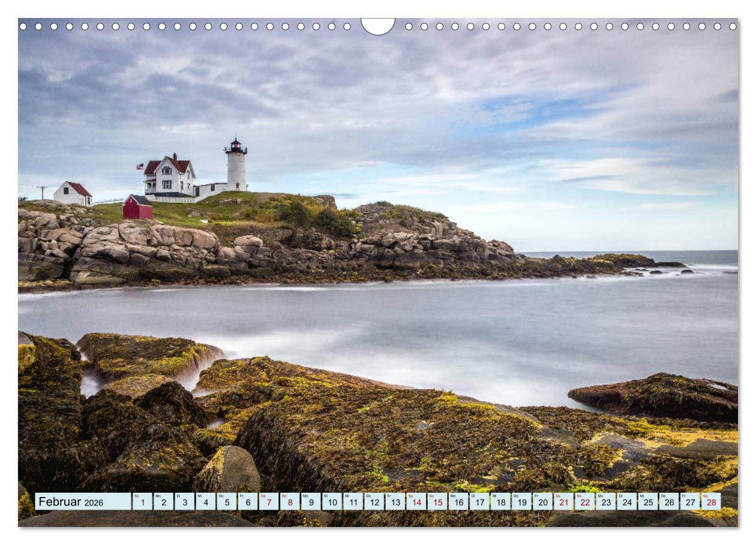Click the small white outbuilding at left
756x545 pixels.
(x=73, y=194)
